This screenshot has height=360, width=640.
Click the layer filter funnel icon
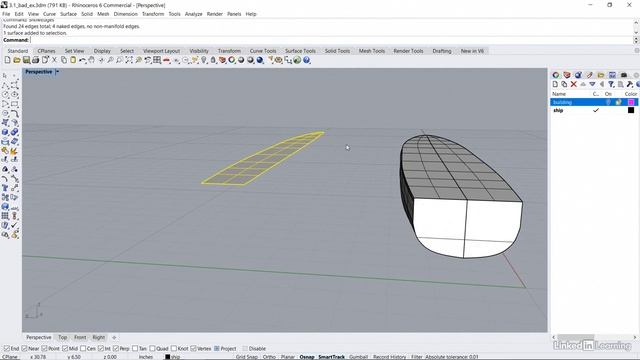pyautogui.click(x=611, y=84)
